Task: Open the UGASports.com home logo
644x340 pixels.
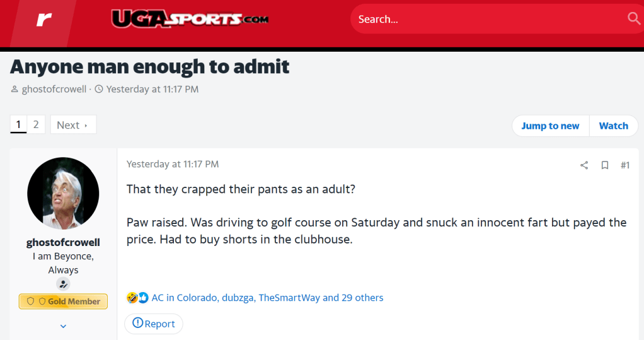Action: 190,19
